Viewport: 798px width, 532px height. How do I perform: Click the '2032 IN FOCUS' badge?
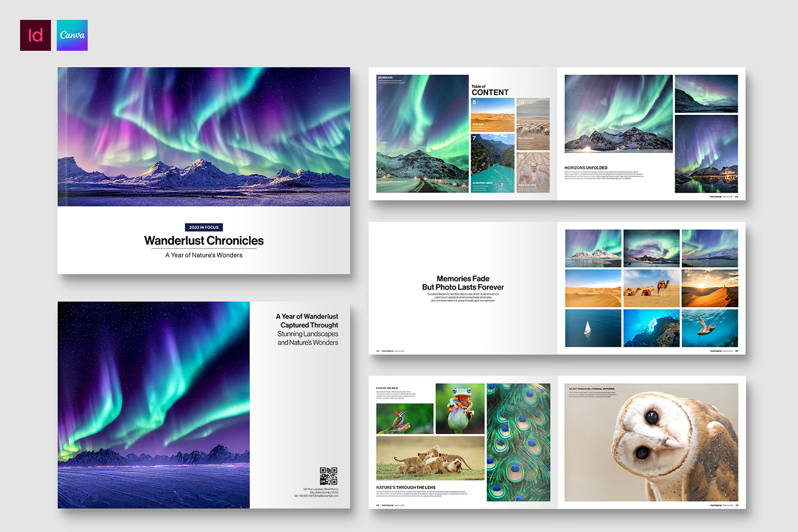click(x=204, y=227)
